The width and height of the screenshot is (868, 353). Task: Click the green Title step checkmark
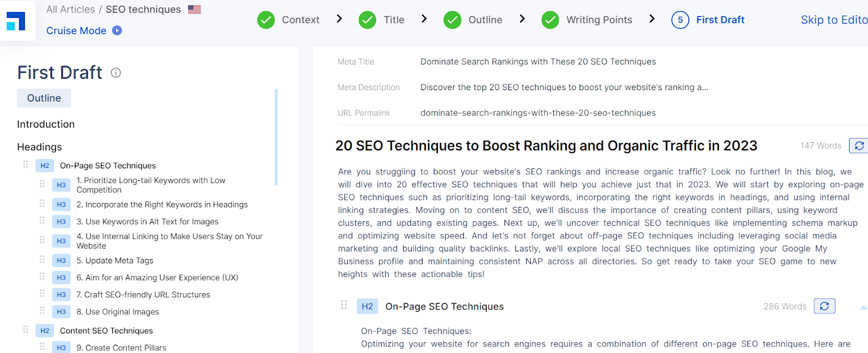tap(367, 20)
